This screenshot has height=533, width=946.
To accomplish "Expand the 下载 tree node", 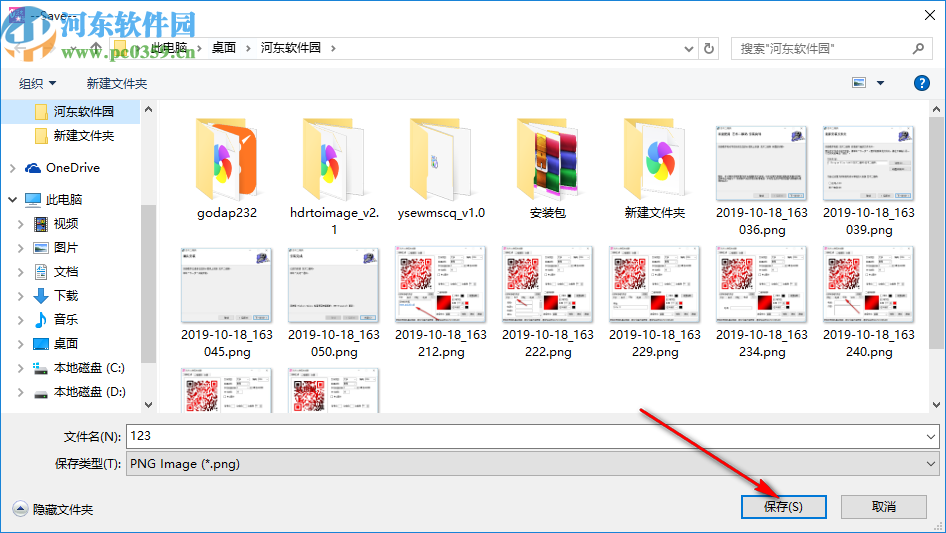I will 21,296.
